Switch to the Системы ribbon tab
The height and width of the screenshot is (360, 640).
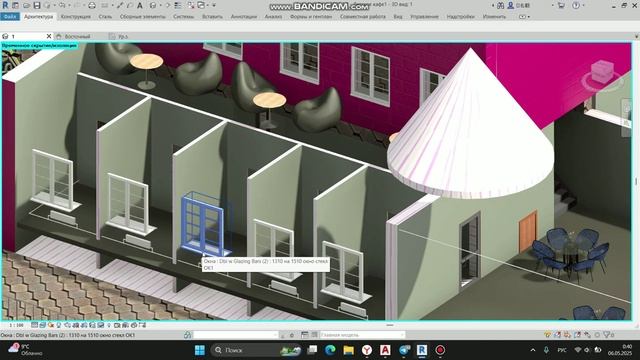point(184,17)
